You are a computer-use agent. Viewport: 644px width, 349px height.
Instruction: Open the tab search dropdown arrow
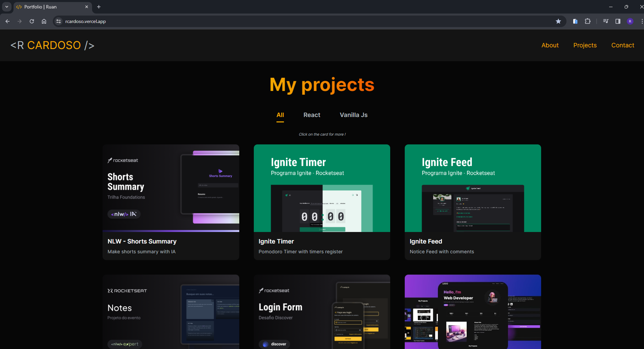click(x=7, y=7)
